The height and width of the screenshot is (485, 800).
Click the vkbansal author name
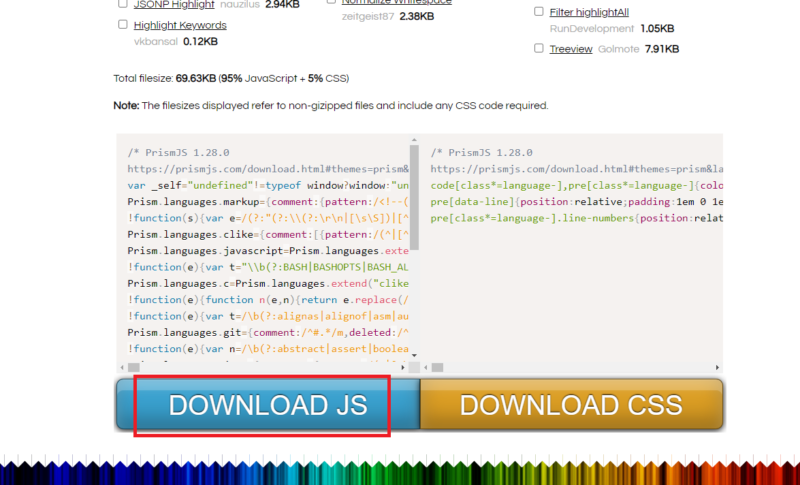(x=156, y=42)
